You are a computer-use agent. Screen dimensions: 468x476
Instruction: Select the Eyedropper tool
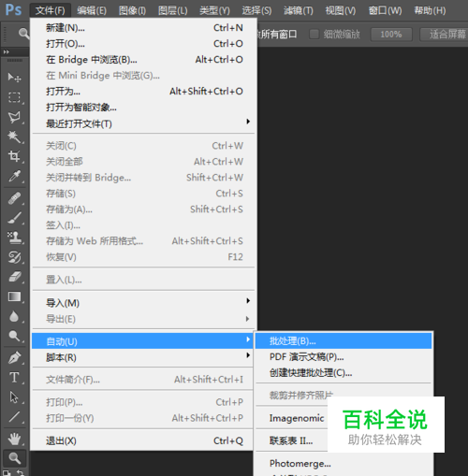(14, 176)
